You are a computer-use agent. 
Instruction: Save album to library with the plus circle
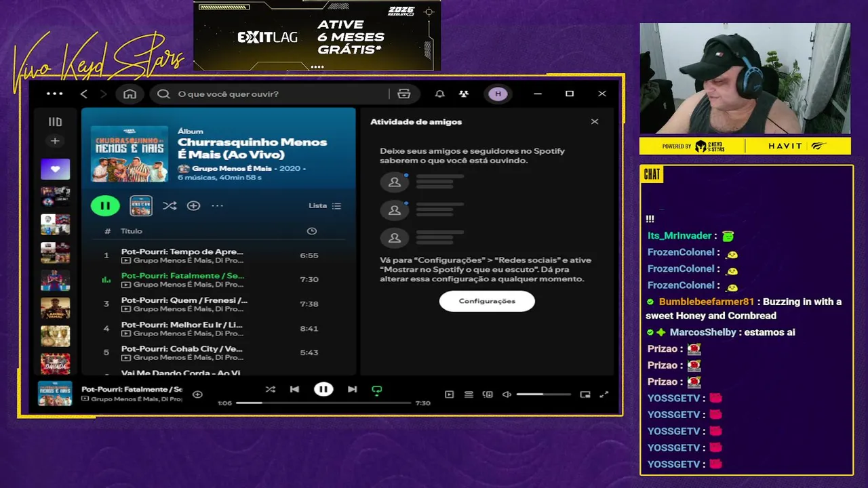tap(193, 205)
